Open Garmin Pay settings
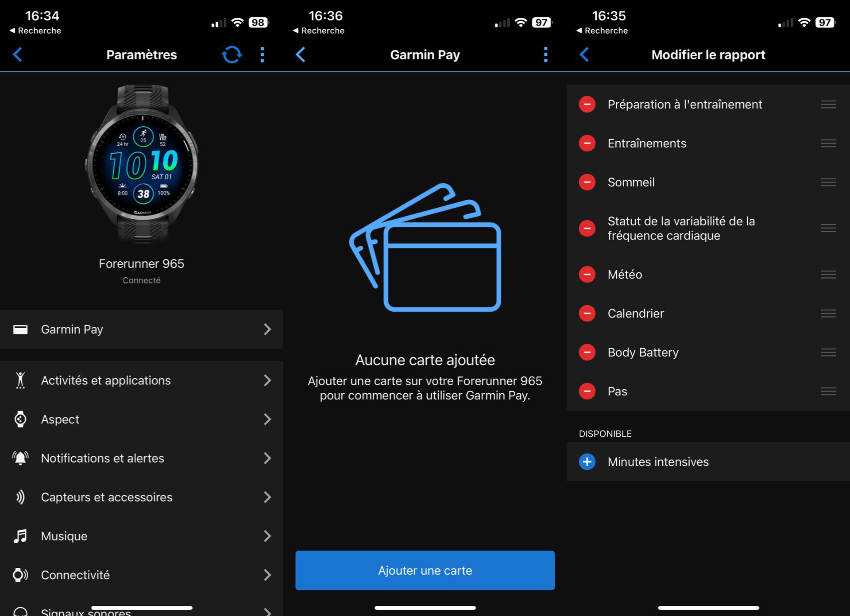This screenshot has height=616, width=850. tap(141, 329)
